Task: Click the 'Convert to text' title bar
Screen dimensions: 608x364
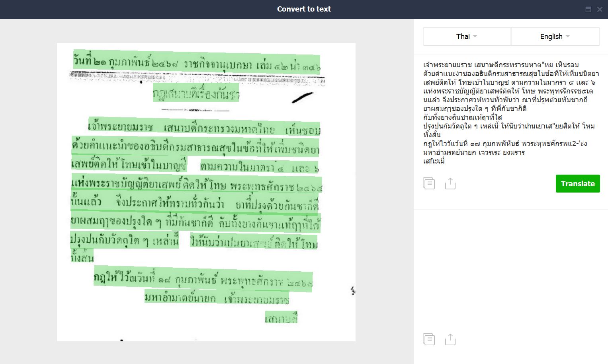Action: point(304,9)
